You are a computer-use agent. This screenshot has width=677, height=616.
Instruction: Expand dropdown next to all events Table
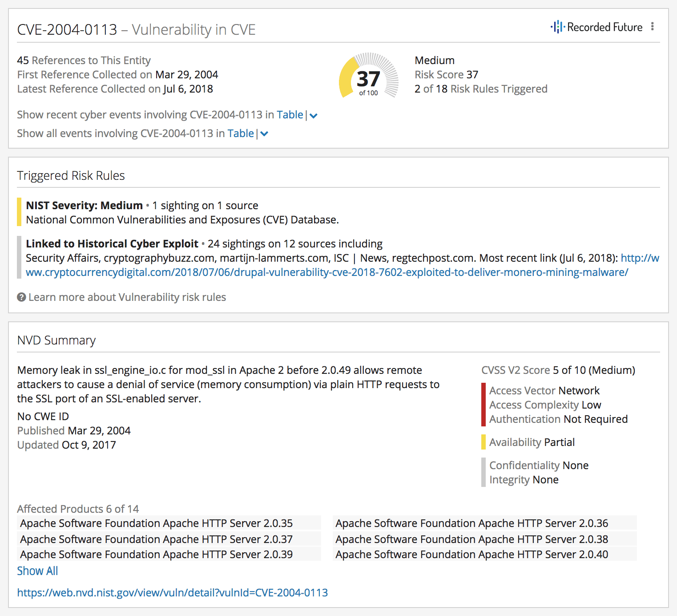pos(264,134)
